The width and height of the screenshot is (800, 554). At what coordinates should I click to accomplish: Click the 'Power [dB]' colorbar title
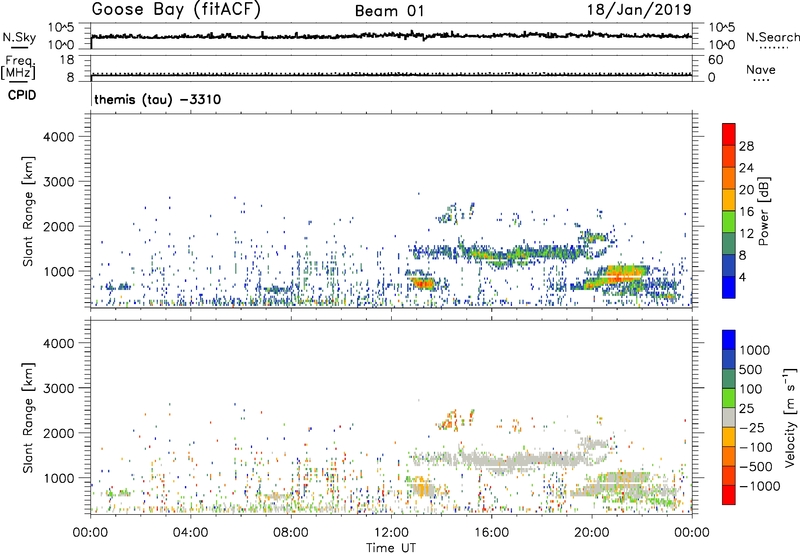tap(763, 211)
